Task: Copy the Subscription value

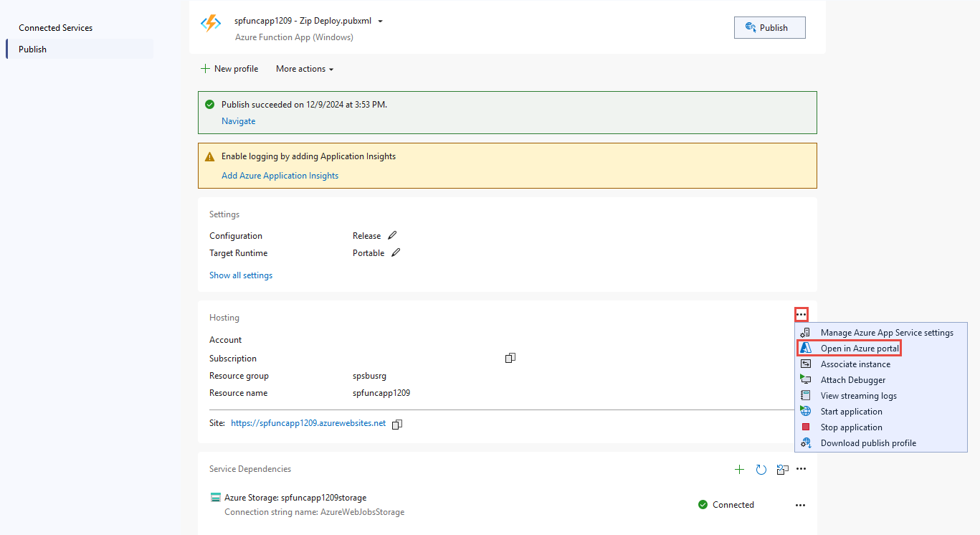Action: pyautogui.click(x=510, y=357)
